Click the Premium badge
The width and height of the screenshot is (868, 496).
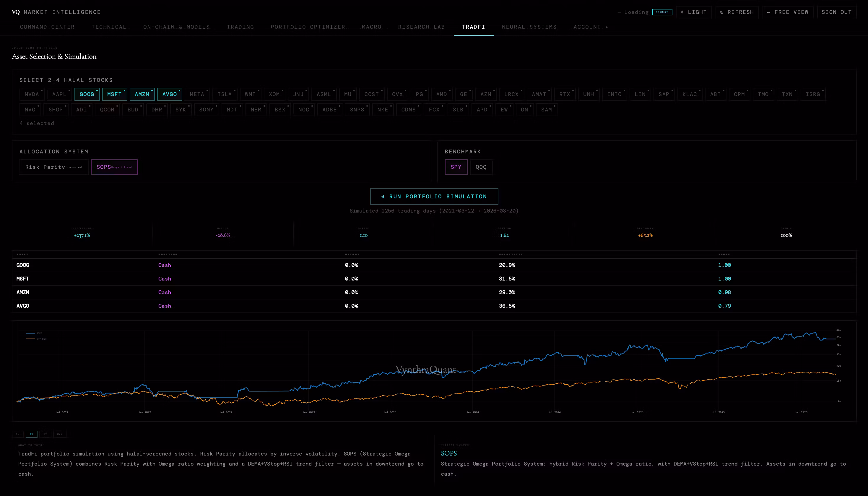(662, 12)
